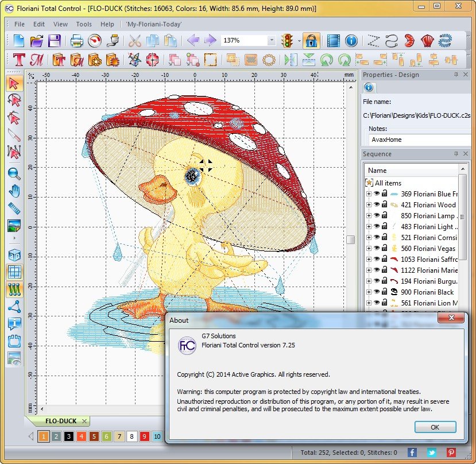Click OK in the About dialog
Viewport: 476px width, 464px height.
[435, 427]
